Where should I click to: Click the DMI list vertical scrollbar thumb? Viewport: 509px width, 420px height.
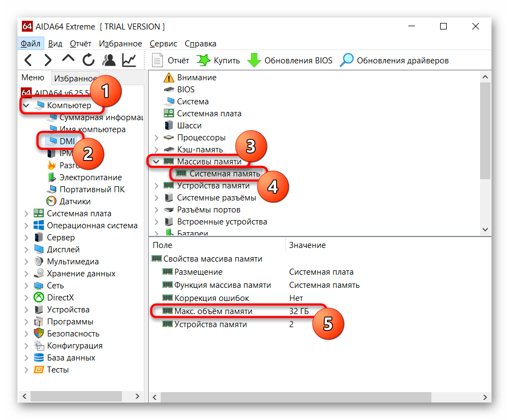485,131
